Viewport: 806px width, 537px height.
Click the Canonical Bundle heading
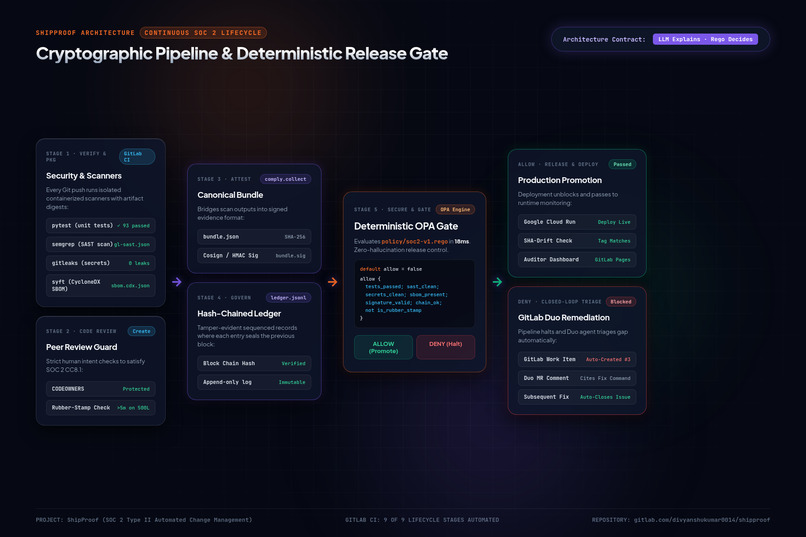tap(230, 195)
